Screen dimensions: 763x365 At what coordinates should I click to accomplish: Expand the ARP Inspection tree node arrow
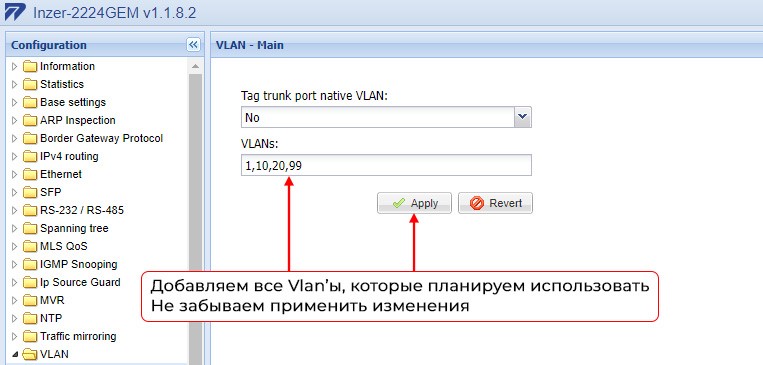[14, 120]
